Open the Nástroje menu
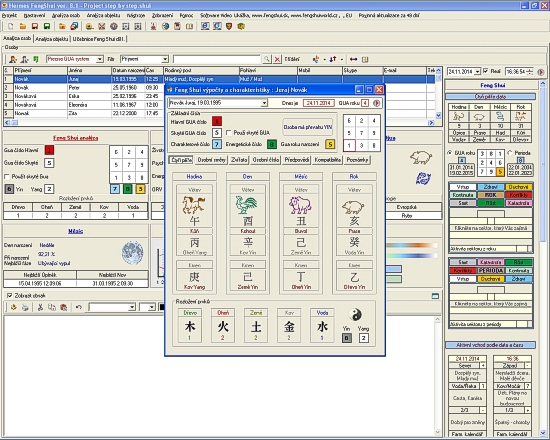Image resolution: width=550 pixels, height=440 pixels. 136,15
